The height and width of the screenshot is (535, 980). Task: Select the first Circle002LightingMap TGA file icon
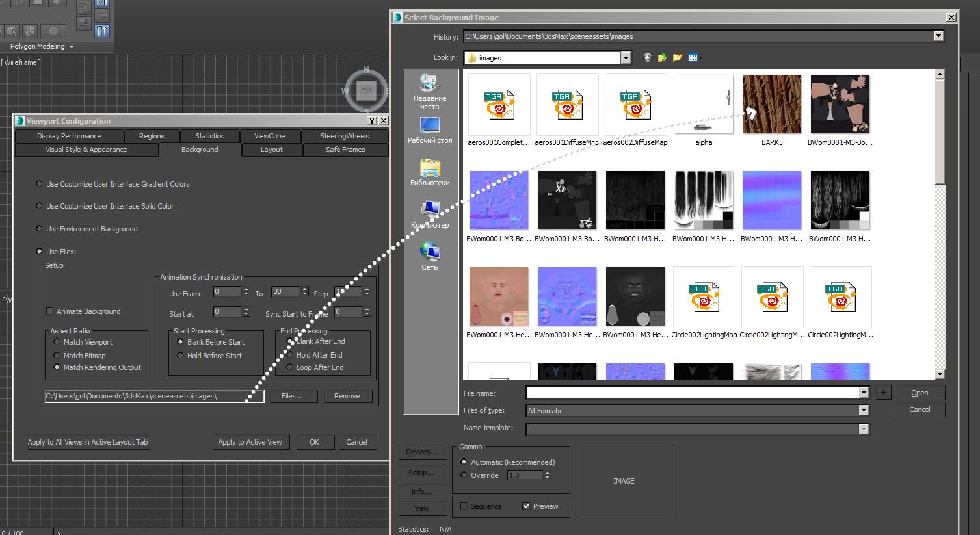click(x=704, y=297)
